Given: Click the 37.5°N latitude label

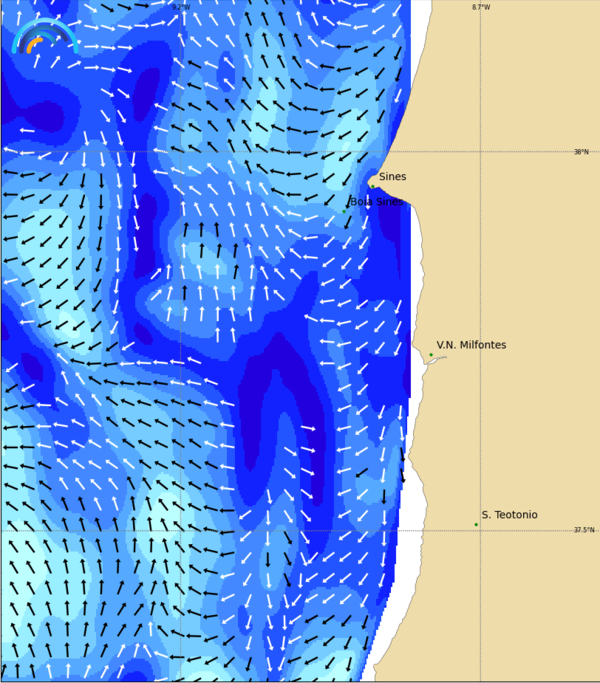Looking at the screenshot, I should coord(584,530).
